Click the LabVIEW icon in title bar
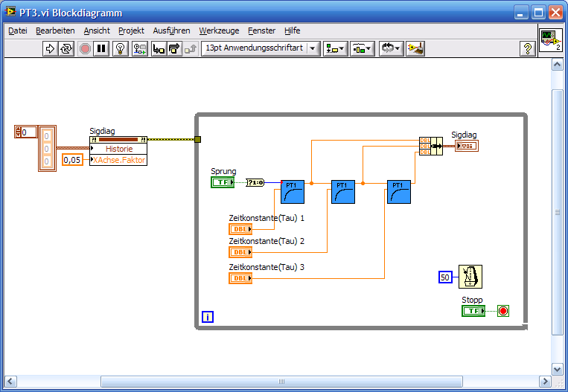 pyautogui.click(x=10, y=13)
